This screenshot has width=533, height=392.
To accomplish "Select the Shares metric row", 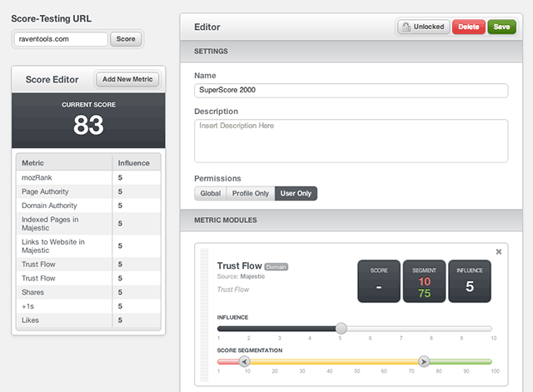I will click(88, 292).
